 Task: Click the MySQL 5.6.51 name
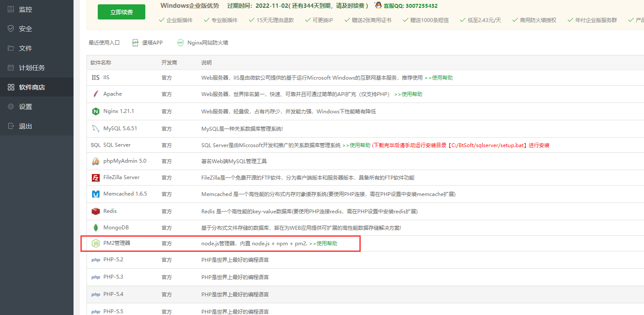click(120, 129)
